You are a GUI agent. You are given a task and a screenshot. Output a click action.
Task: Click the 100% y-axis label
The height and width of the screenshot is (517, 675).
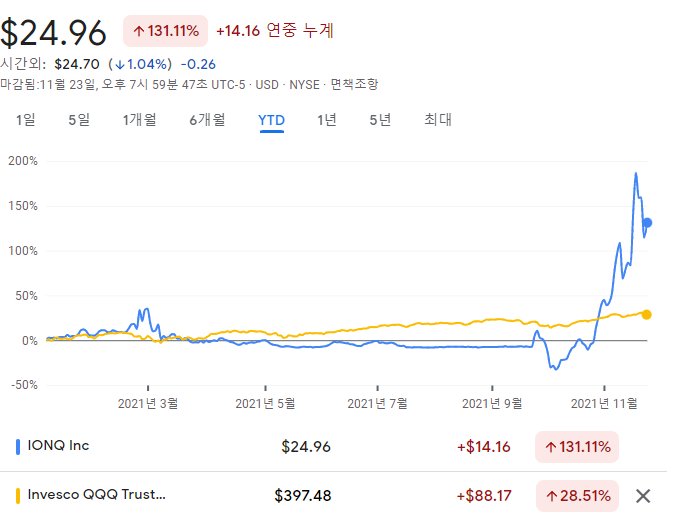[23, 251]
